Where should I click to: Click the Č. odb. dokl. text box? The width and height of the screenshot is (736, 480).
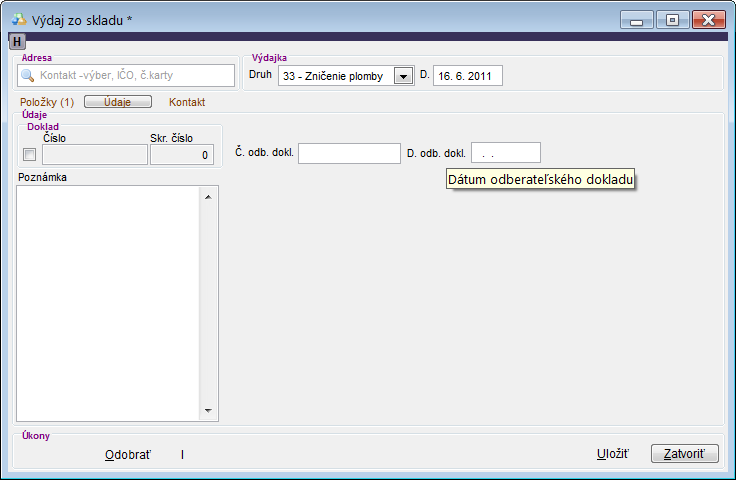pos(349,153)
